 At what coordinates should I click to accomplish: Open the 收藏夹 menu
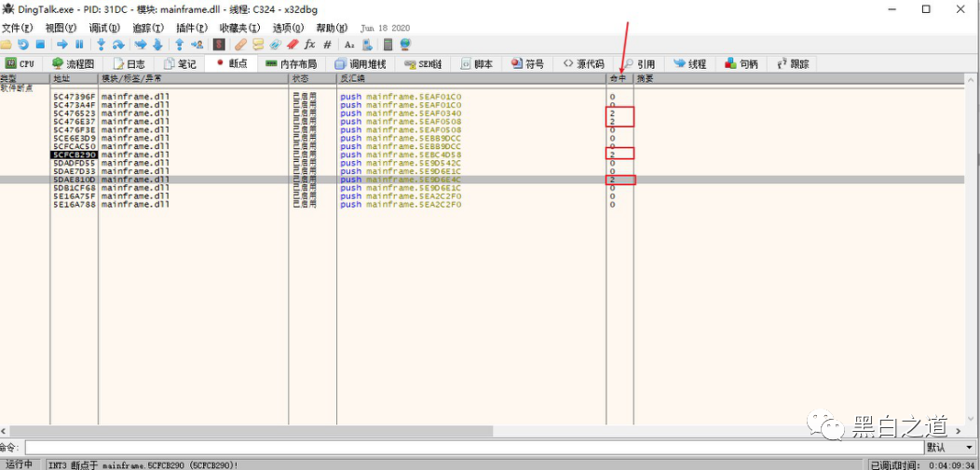tap(240, 28)
